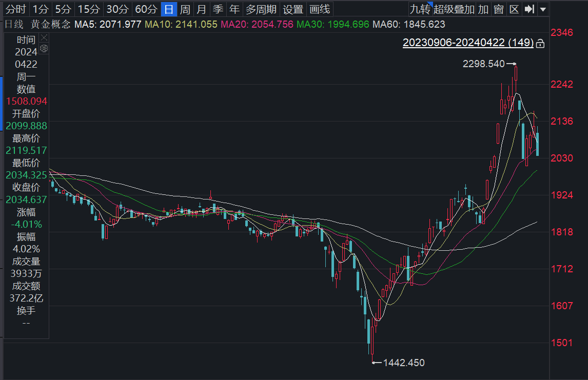Screen dimensions: 588x380
Task: Switch to the 周 weekly tab
Action: pos(185,9)
